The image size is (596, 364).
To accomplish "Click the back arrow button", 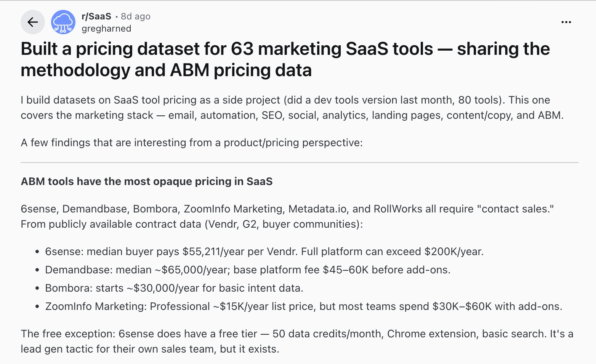I will (33, 22).
